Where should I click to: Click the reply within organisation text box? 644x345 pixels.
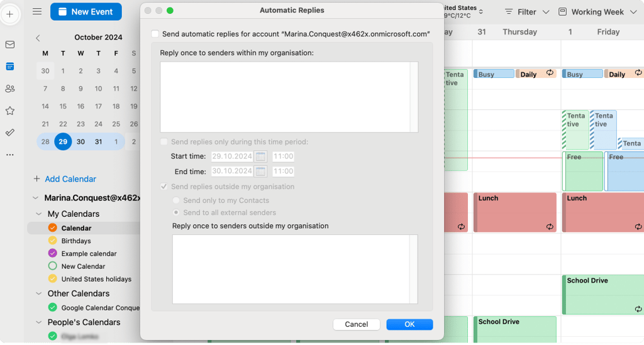click(x=289, y=97)
